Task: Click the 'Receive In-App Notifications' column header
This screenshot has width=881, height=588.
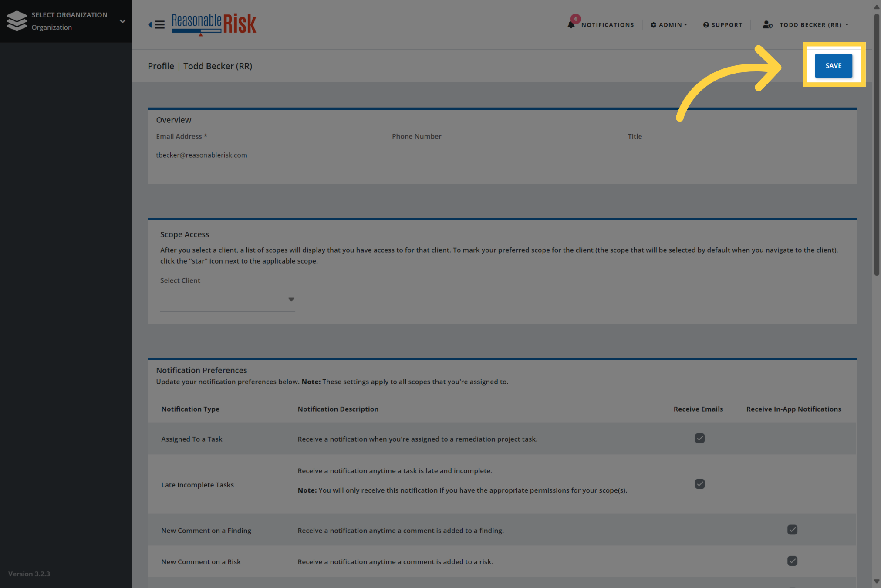Action: pyautogui.click(x=793, y=409)
